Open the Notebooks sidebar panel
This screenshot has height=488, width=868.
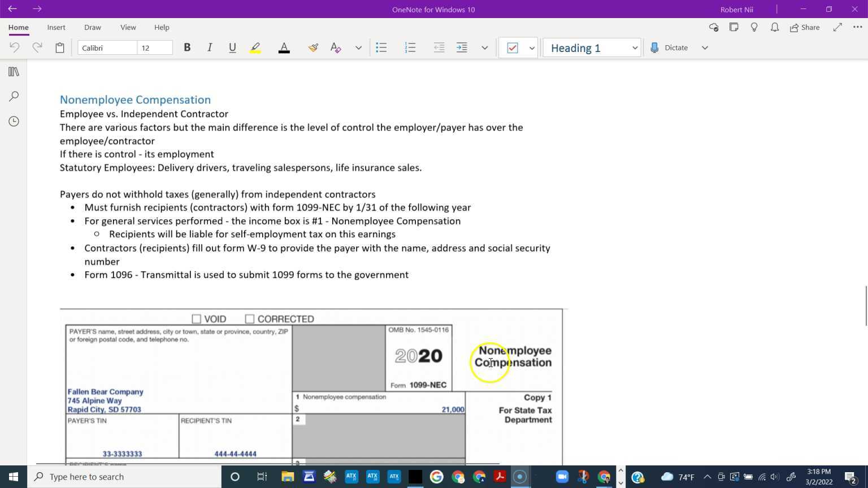pos(14,71)
